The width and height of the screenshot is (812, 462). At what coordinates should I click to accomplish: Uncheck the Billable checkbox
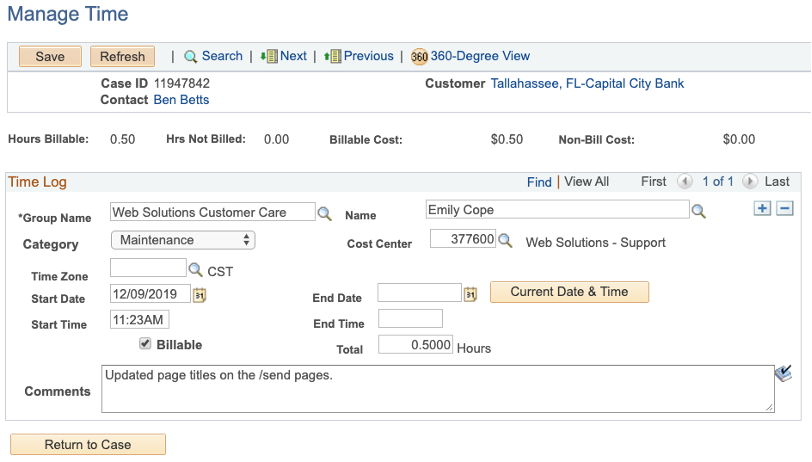(x=145, y=344)
